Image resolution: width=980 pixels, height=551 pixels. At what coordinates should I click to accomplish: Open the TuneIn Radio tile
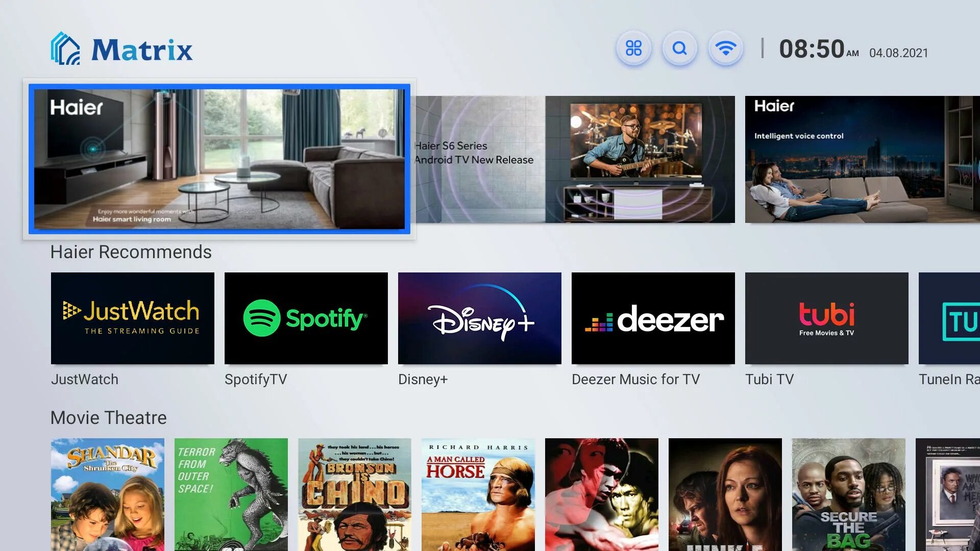point(949,318)
